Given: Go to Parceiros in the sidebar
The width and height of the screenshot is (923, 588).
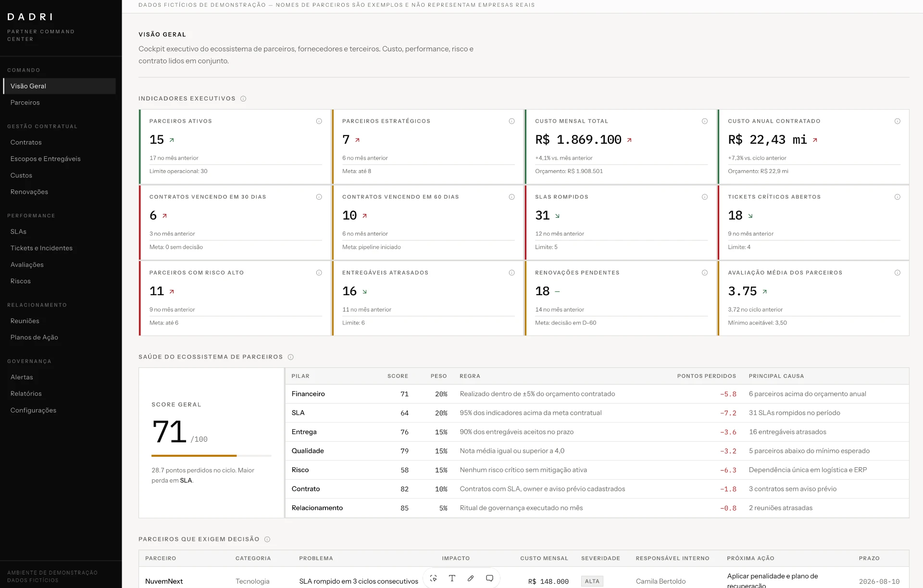Looking at the screenshot, I should point(59,102).
